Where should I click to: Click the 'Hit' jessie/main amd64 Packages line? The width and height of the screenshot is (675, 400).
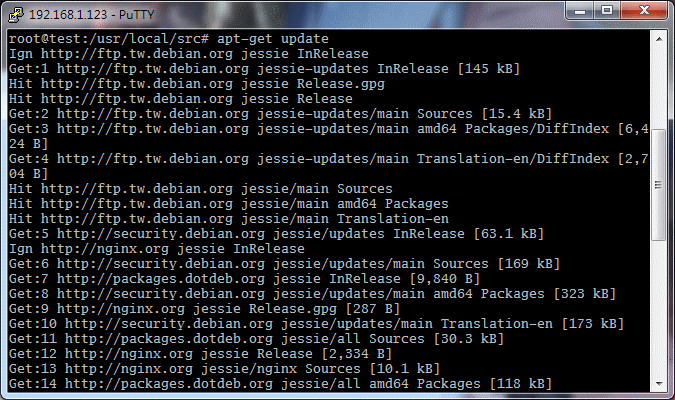coord(229,204)
